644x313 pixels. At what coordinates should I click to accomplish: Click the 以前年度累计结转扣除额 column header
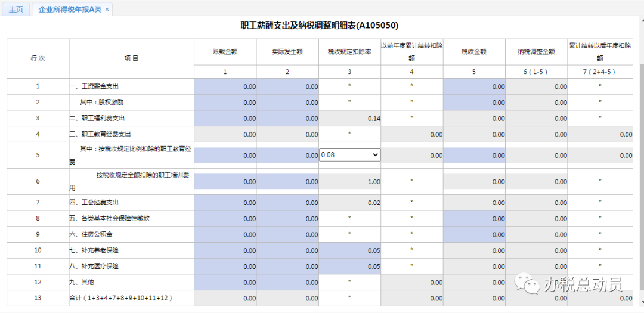412,52
